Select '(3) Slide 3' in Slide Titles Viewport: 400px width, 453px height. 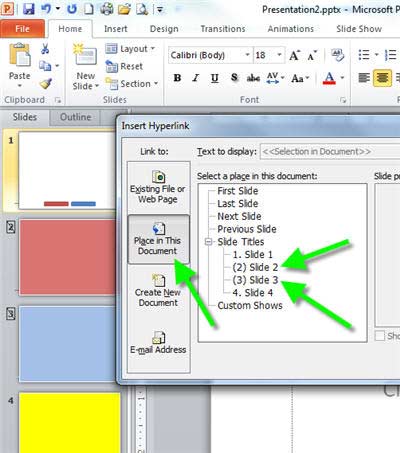point(255,280)
